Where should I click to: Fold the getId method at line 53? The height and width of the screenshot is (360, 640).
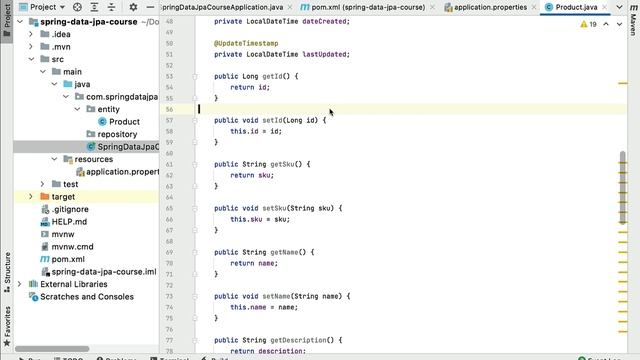[x=195, y=76]
